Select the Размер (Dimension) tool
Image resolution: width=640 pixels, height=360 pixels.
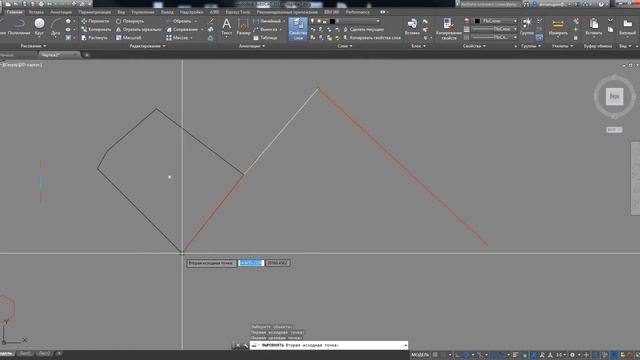(243, 27)
